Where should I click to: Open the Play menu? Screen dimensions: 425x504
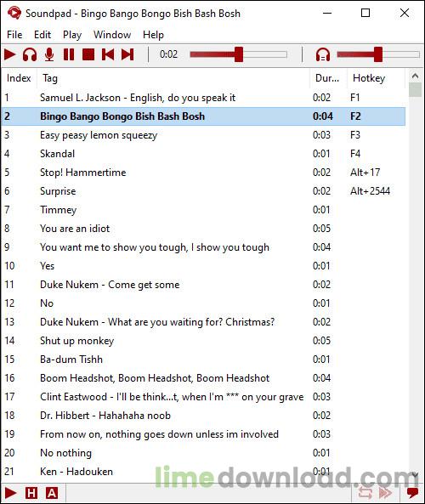point(72,34)
